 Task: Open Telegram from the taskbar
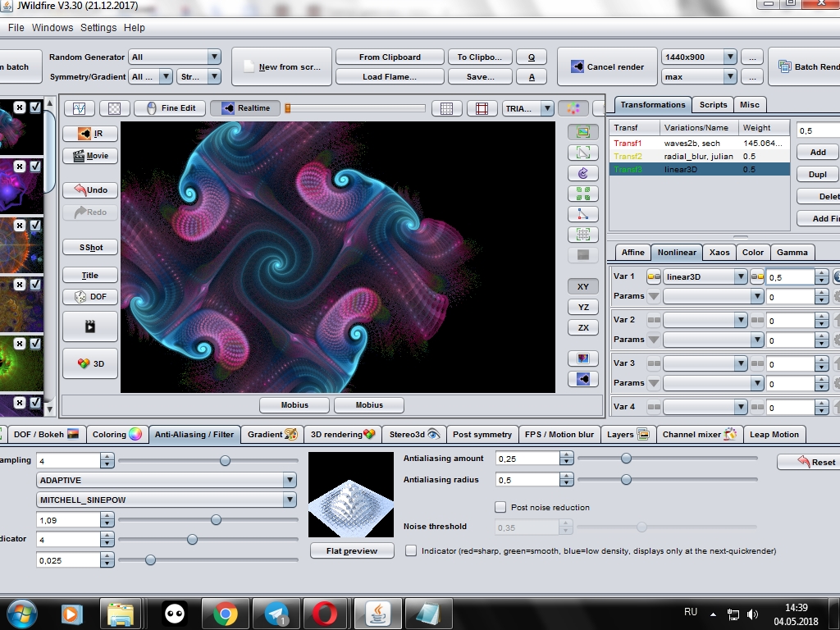pyautogui.click(x=276, y=614)
